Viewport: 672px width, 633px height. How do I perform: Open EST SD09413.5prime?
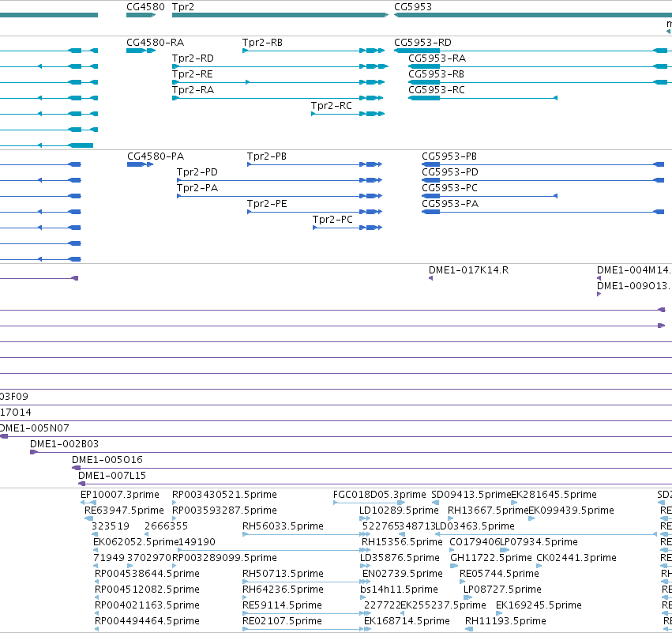click(x=471, y=495)
